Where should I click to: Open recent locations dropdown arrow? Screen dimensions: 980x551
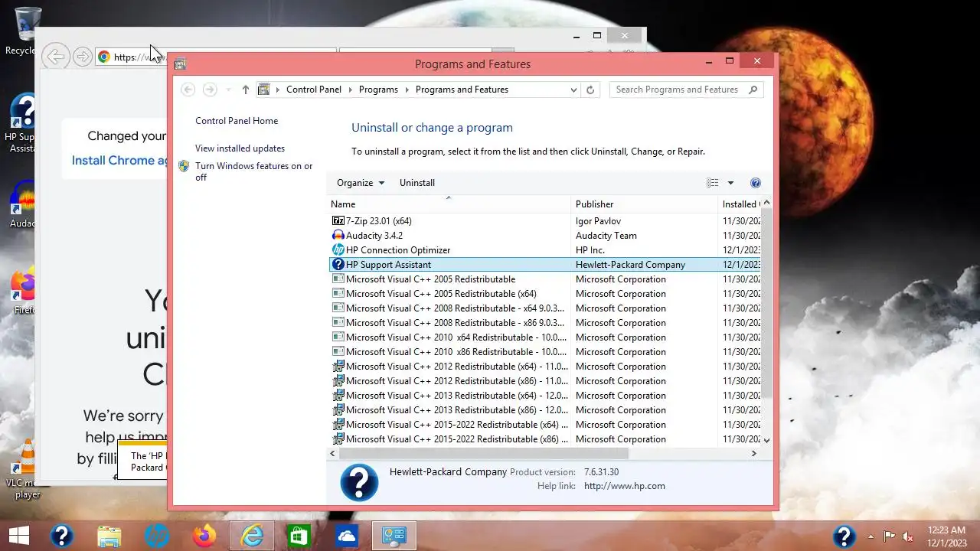pyautogui.click(x=228, y=90)
